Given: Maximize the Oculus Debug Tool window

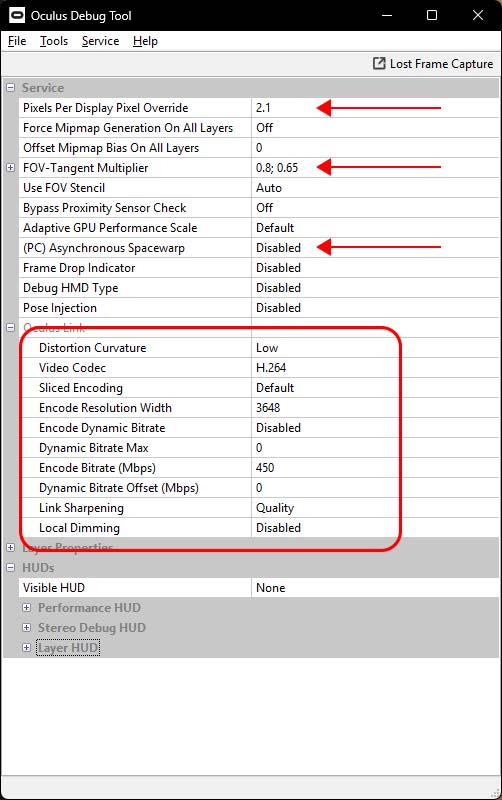Looking at the screenshot, I should point(432,15).
